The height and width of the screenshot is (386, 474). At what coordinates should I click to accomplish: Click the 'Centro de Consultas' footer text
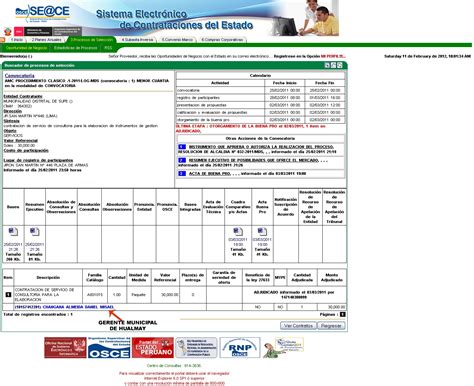[174, 366]
